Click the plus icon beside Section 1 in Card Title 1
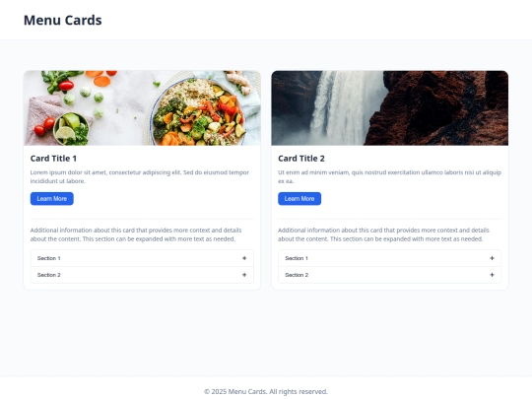 click(x=244, y=258)
